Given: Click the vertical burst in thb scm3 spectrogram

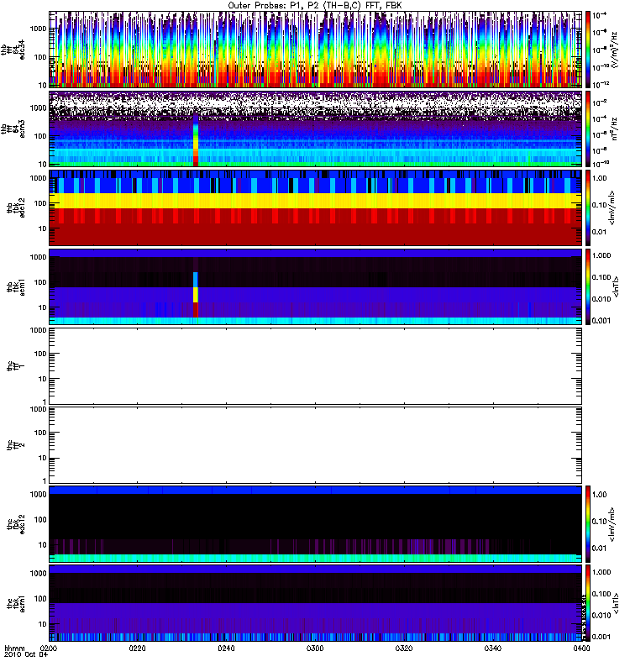Looking at the screenshot, I should point(196,140).
